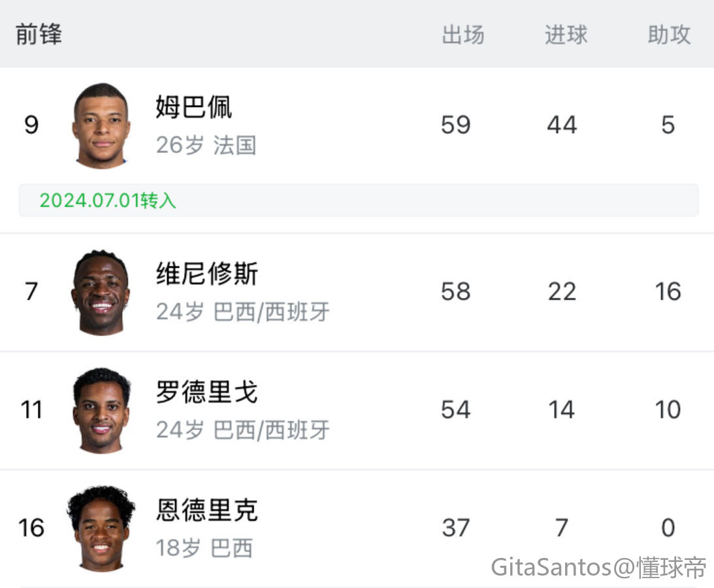The width and height of the screenshot is (714, 588).
Task: Click jersey number 9 in 姆巴佩's row
Action: click(x=31, y=125)
